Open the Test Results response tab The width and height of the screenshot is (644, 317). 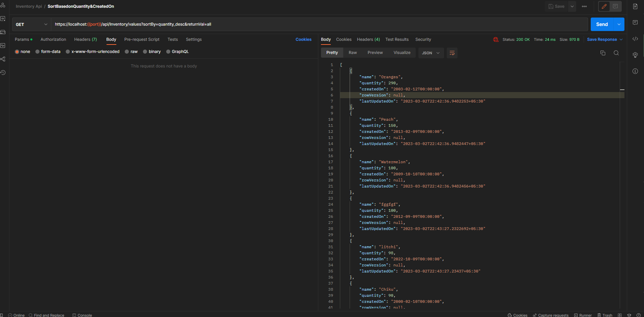click(397, 39)
